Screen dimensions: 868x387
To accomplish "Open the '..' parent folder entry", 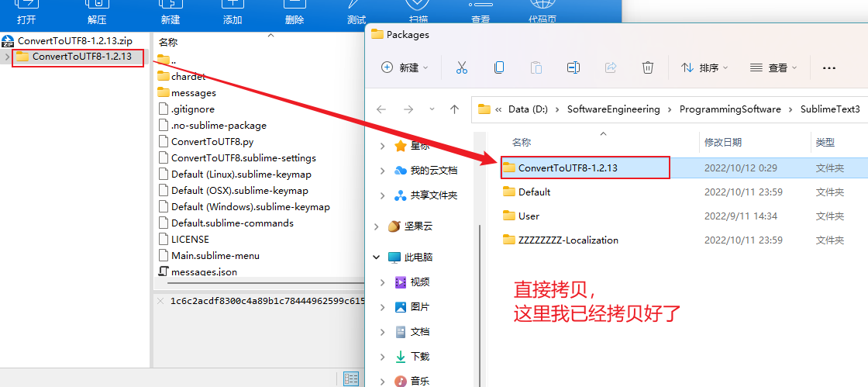I will [167, 60].
